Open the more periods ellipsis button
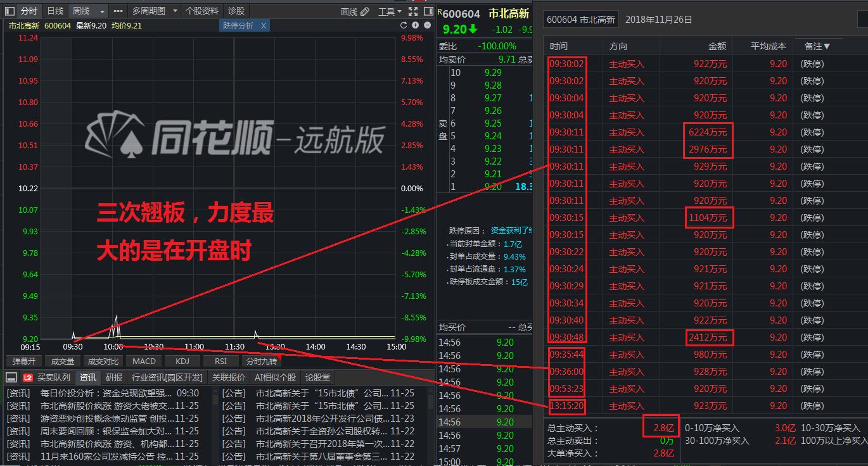This screenshot has width=868, height=466. tap(118, 11)
